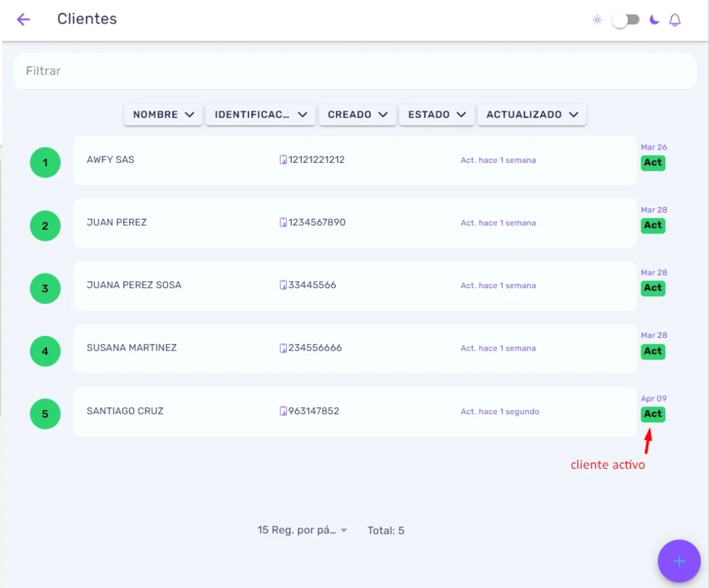Sort by ACTUALIZADO column

tap(532, 114)
